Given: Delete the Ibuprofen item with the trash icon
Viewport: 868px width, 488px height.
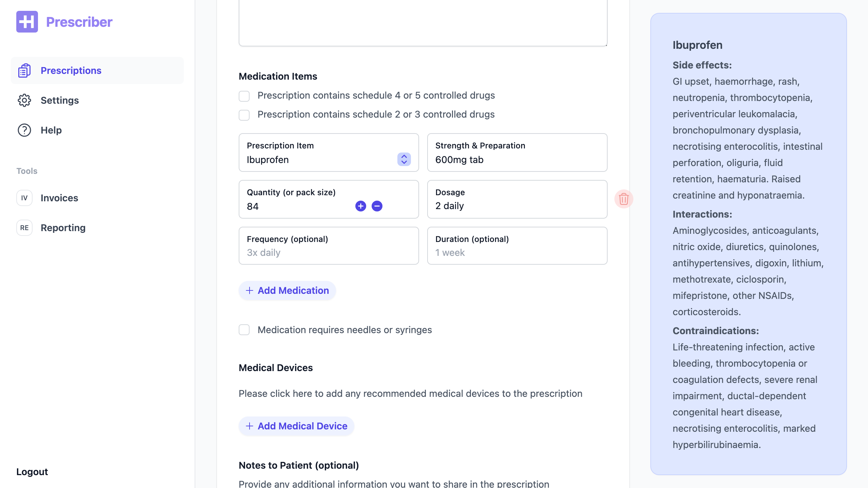Looking at the screenshot, I should click(x=624, y=199).
